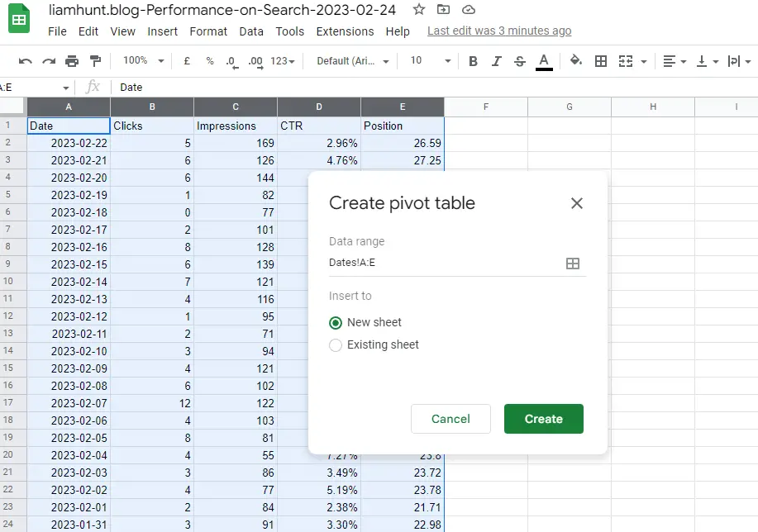Click the document title to rename
Screen dimensions: 758x532
pos(222,10)
